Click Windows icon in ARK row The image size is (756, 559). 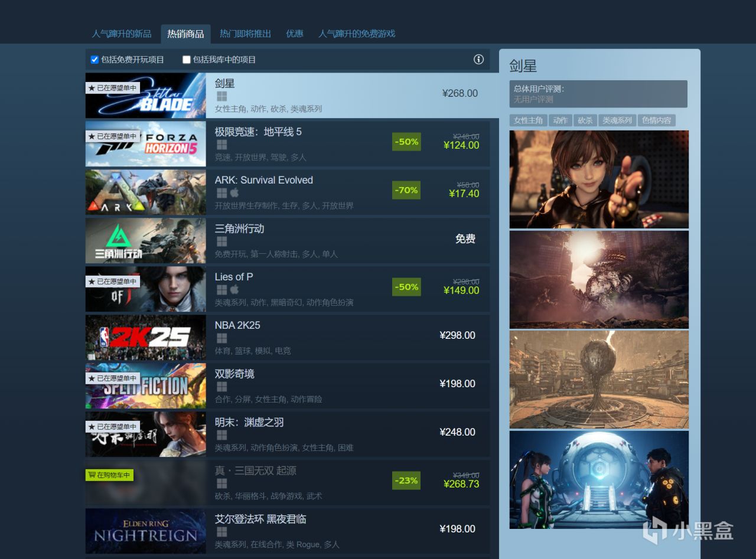221,193
